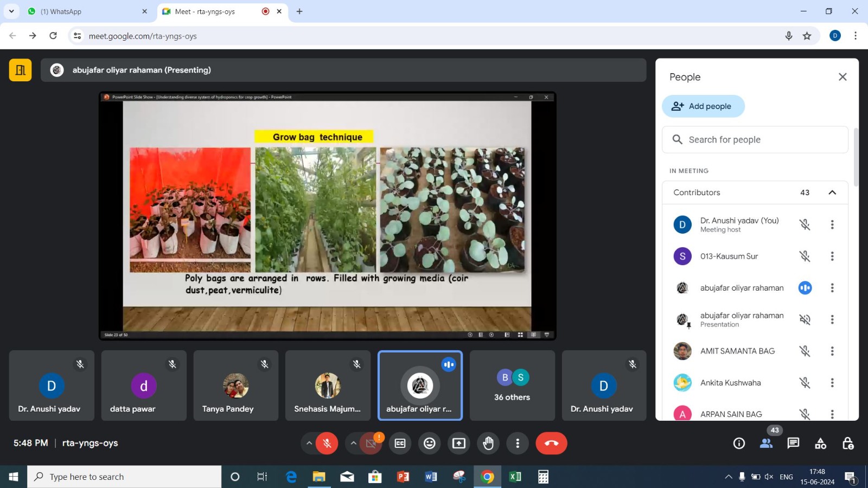Toggle the microphone mute button
868x488 pixels.
(327, 444)
